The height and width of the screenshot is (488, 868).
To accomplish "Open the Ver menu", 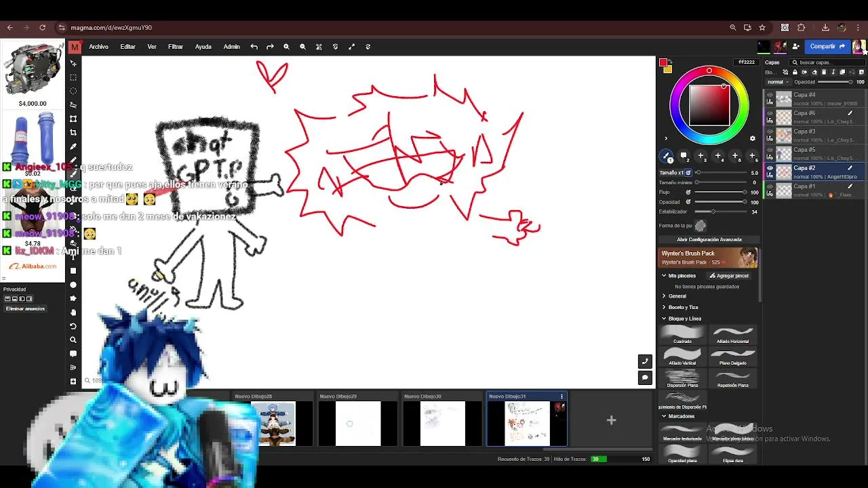I will [x=152, y=47].
